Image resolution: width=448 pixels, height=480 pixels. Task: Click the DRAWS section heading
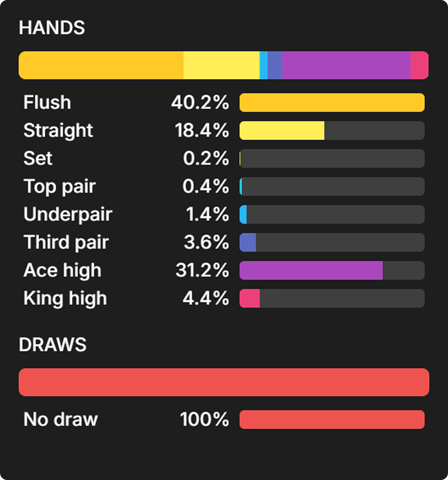[x=53, y=345]
